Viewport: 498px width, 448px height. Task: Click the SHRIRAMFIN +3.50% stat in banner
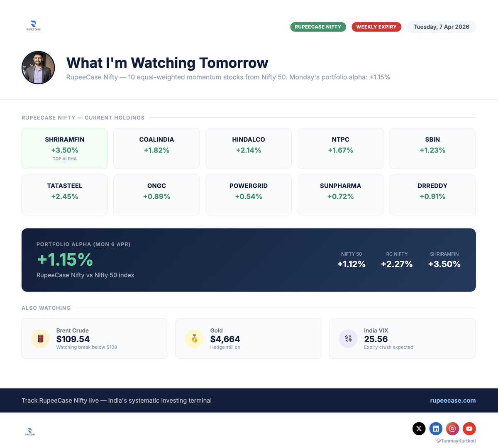[444, 260]
